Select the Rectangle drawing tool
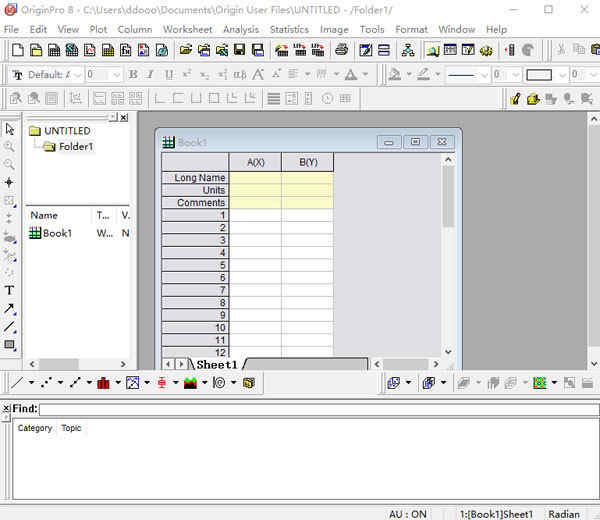 pos(10,345)
